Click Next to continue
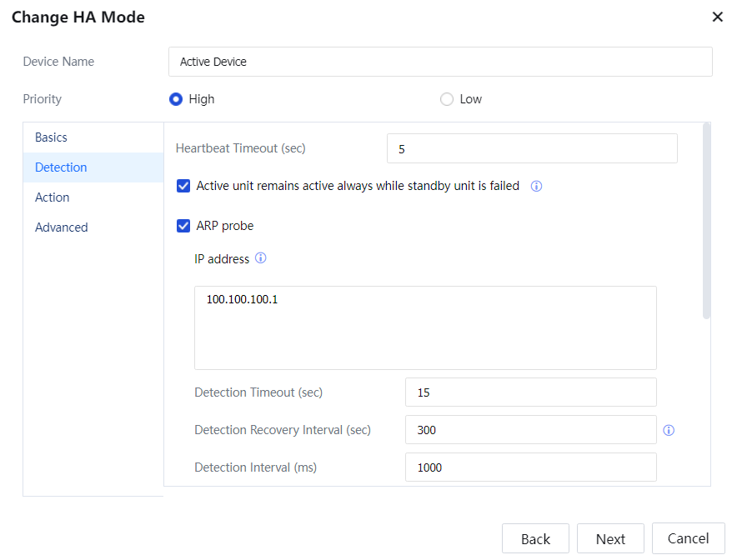This screenshot has height=560, width=732. pos(610,539)
